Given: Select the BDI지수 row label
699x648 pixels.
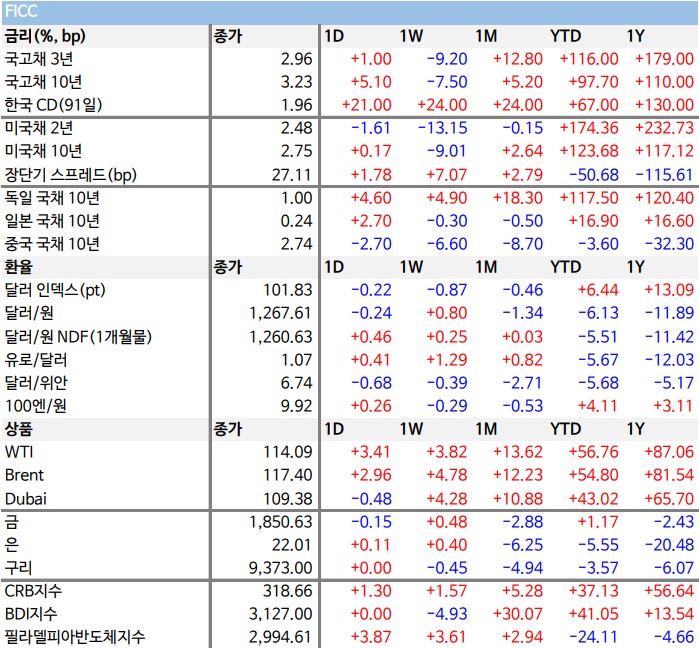Looking at the screenshot, I should coord(31,614).
